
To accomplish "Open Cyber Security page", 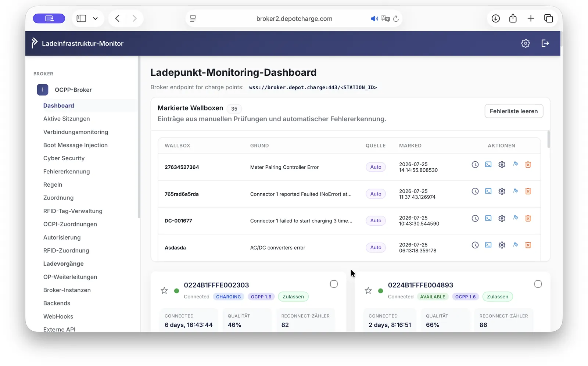I will (64, 158).
